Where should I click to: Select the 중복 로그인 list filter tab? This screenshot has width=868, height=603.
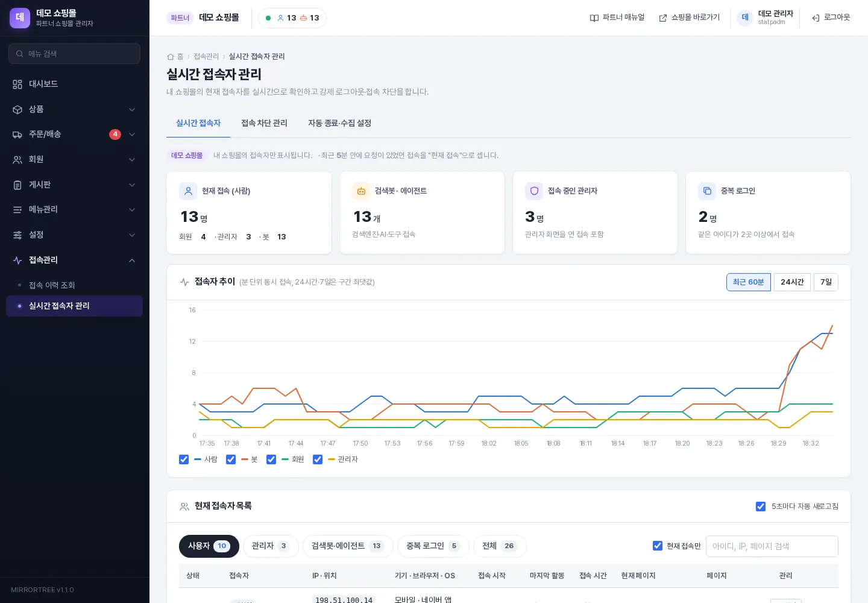coord(433,546)
